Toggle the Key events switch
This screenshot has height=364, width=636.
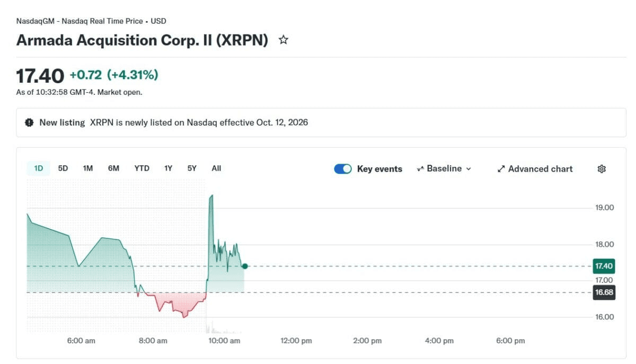343,169
